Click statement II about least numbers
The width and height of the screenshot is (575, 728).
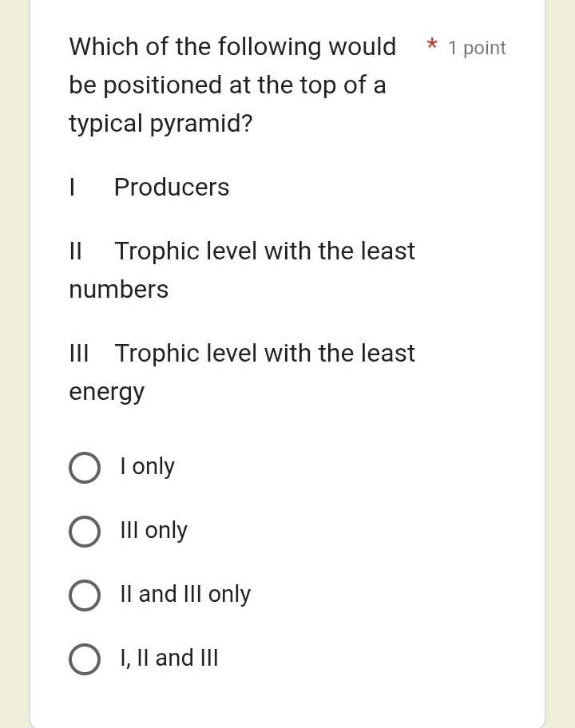(x=264, y=252)
